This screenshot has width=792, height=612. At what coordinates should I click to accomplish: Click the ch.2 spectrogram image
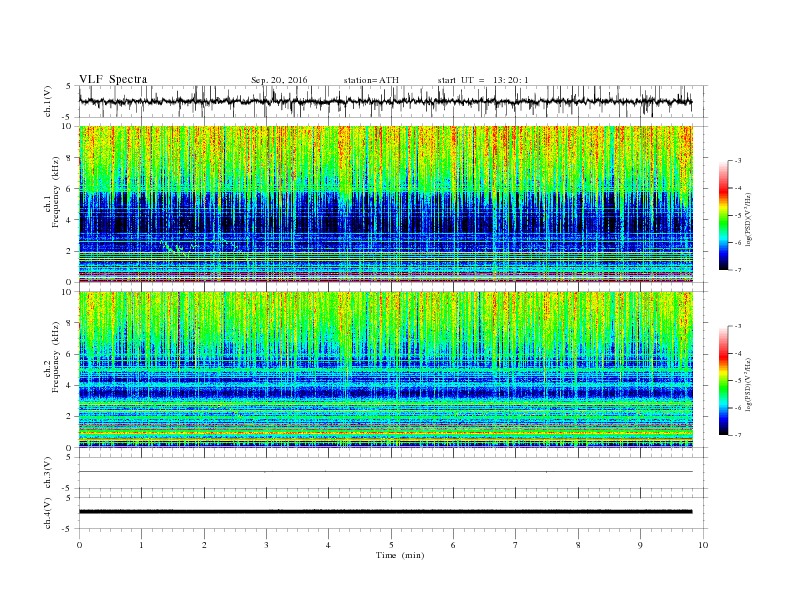385,370
